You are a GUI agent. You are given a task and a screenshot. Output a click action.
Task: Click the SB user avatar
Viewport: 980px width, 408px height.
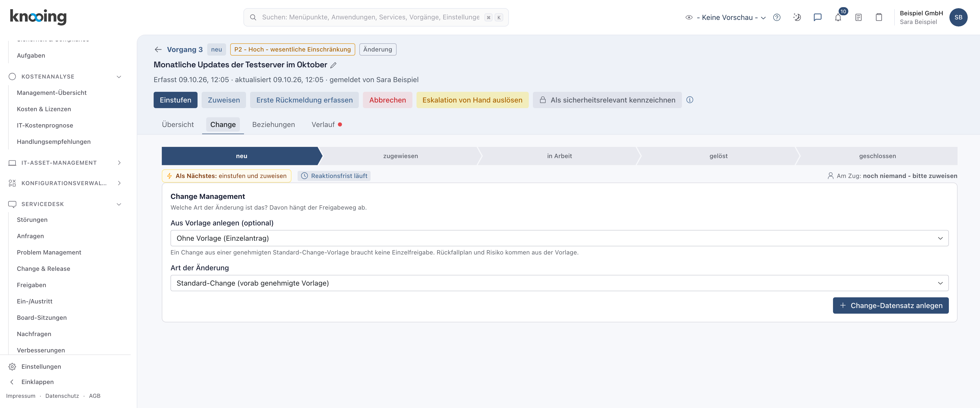point(958,18)
